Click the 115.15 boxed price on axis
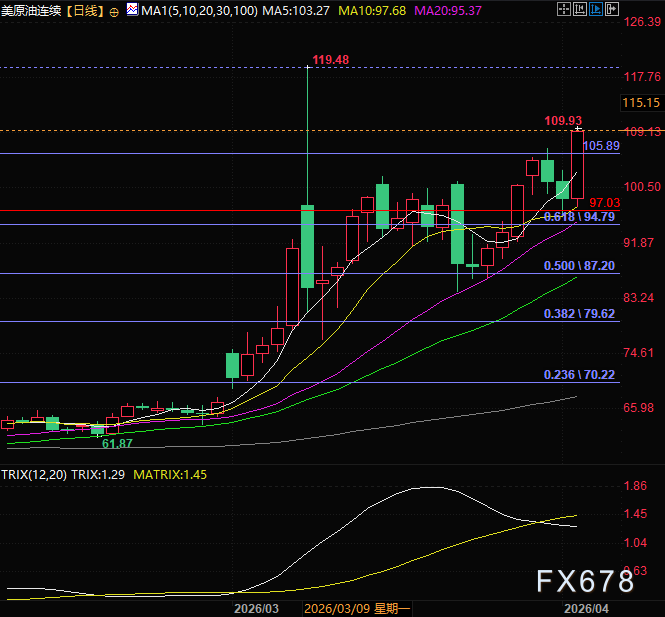Image resolution: width=665 pixels, height=617 pixels. click(x=641, y=103)
